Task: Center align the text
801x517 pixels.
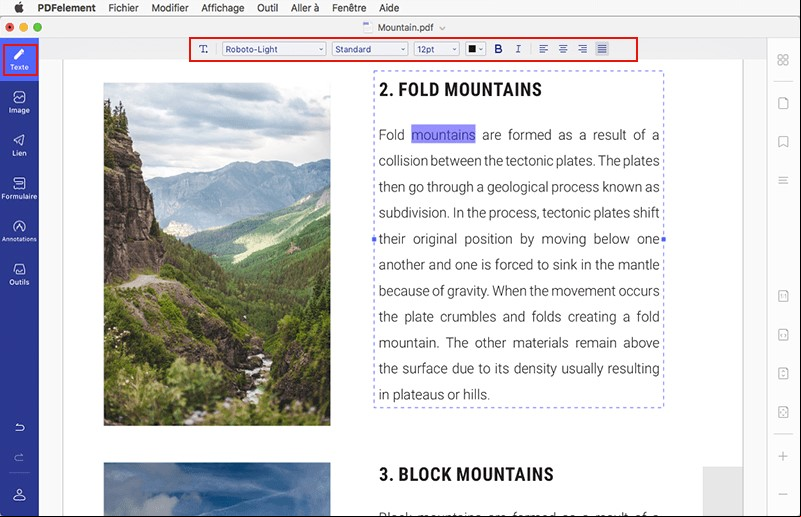Action: [563, 49]
